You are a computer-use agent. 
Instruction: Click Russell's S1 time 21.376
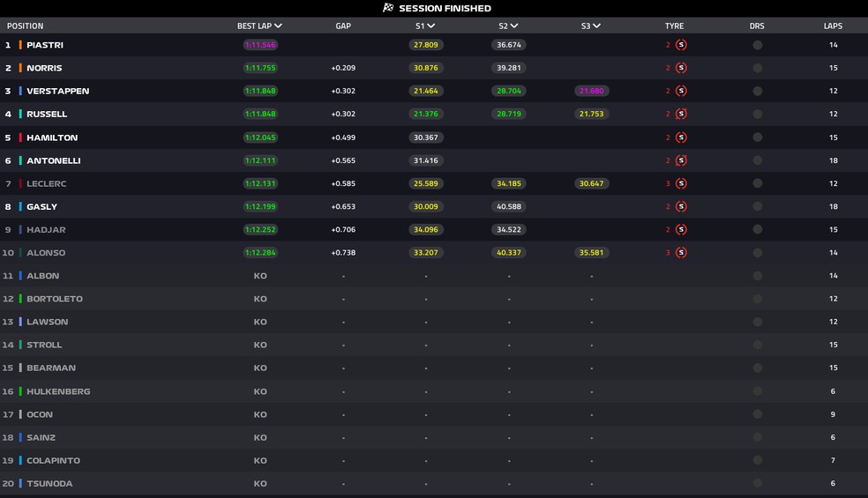(x=426, y=114)
